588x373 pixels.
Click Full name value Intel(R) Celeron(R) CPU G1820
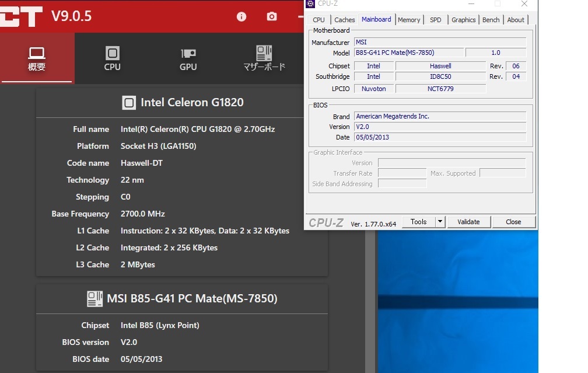pyautogui.click(x=198, y=129)
